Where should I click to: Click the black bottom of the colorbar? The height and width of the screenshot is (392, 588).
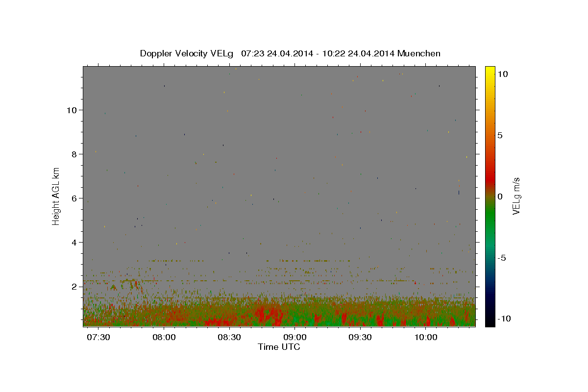point(490,321)
